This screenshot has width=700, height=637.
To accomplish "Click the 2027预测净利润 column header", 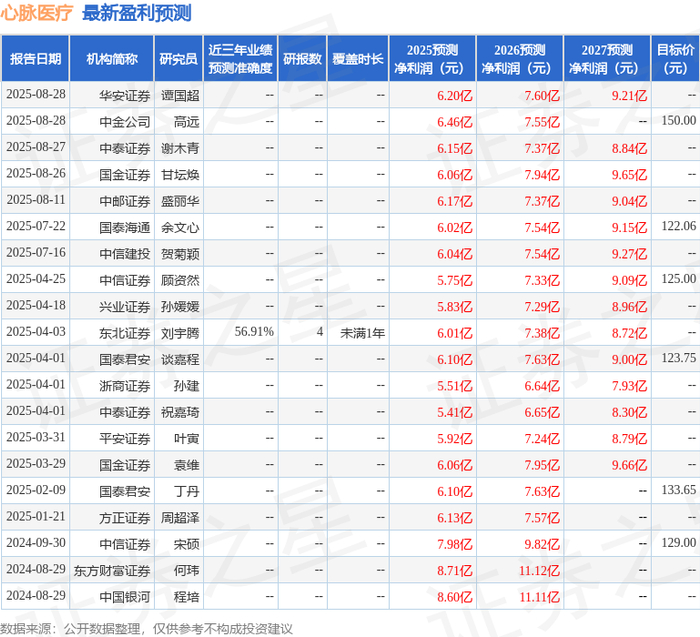I will point(607,59).
